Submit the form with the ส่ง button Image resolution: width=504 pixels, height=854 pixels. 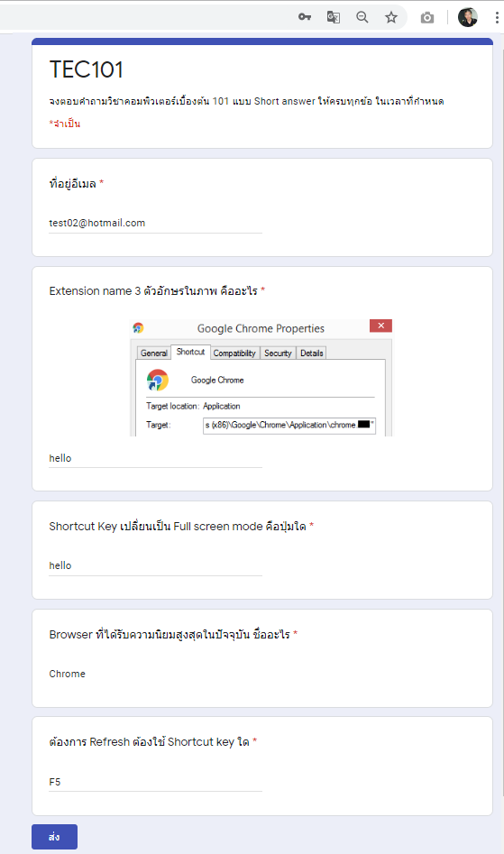(54, 837)
